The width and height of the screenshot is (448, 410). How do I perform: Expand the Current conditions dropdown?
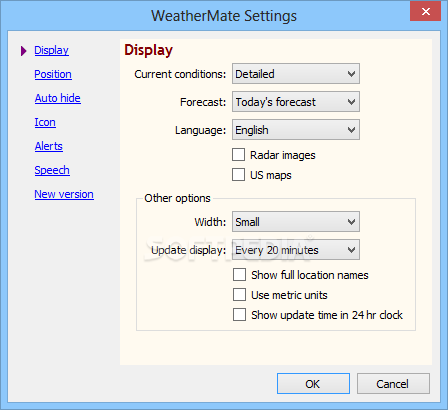pos(296,74)
